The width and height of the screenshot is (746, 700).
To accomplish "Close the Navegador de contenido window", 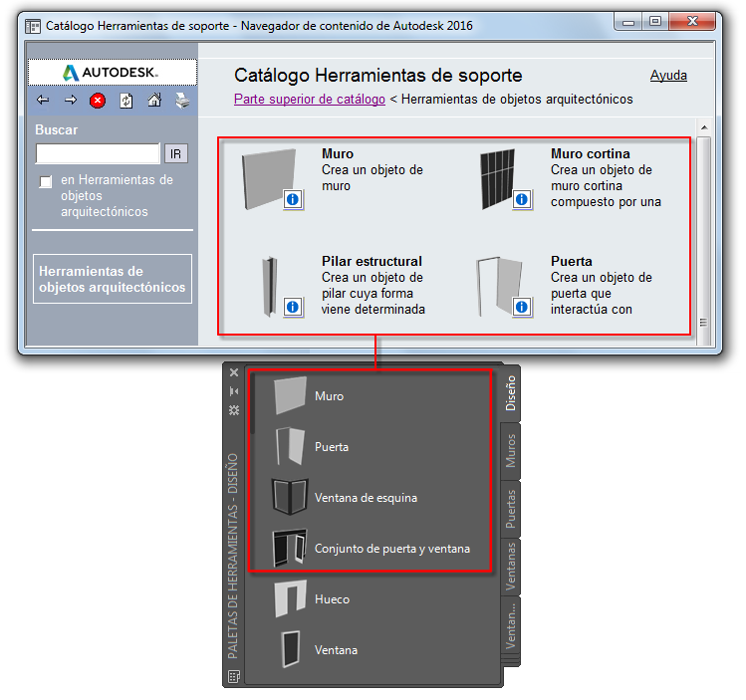I will click(692, 21).
